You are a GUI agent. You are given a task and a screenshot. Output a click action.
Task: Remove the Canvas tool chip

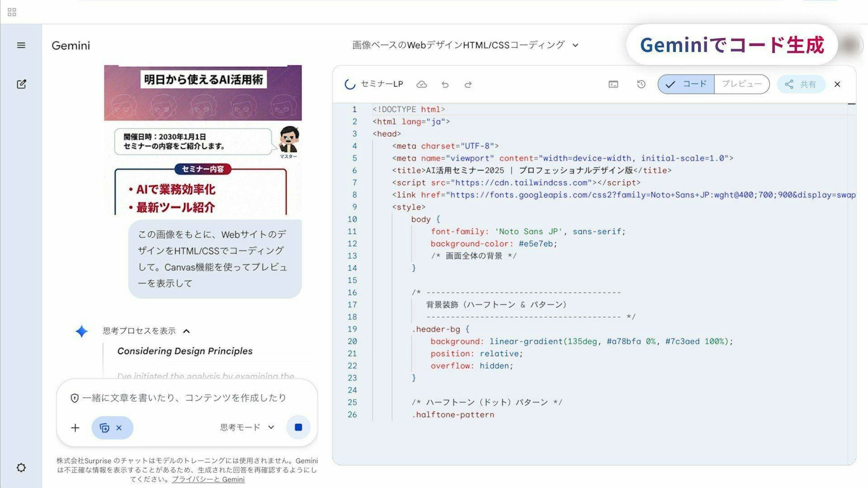tap(119, 428)
